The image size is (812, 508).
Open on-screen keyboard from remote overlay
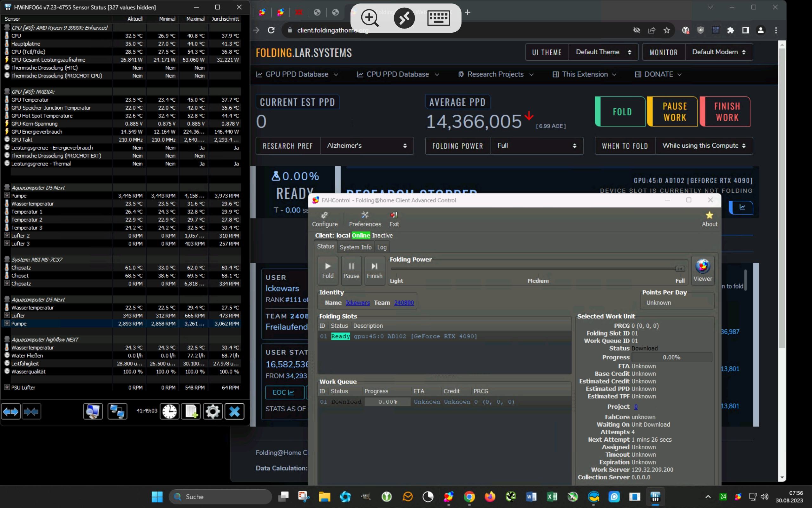[439, 18]
